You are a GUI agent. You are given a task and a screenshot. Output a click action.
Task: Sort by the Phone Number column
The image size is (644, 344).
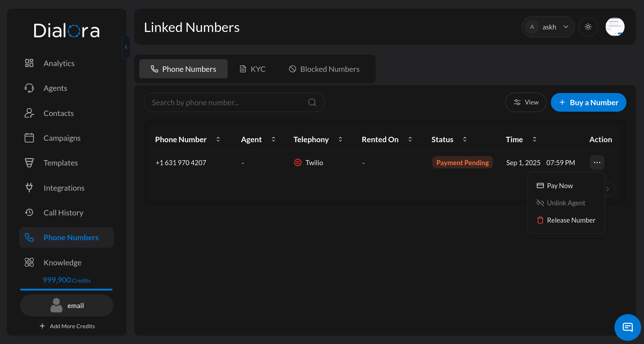pyautogui.click(x=218, y=139)
